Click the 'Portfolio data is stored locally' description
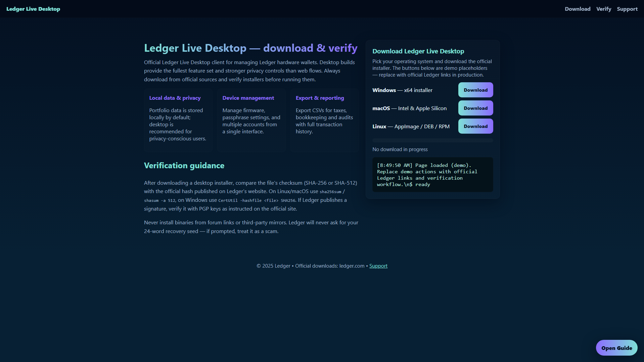The width and height of the screenshot is (644, 362). point(178,125)
